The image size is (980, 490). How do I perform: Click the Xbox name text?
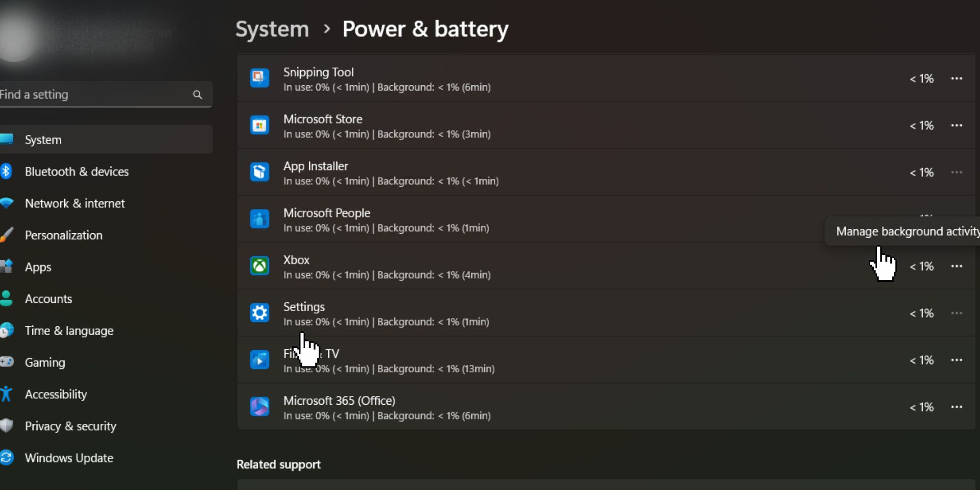tap(296, 260)
